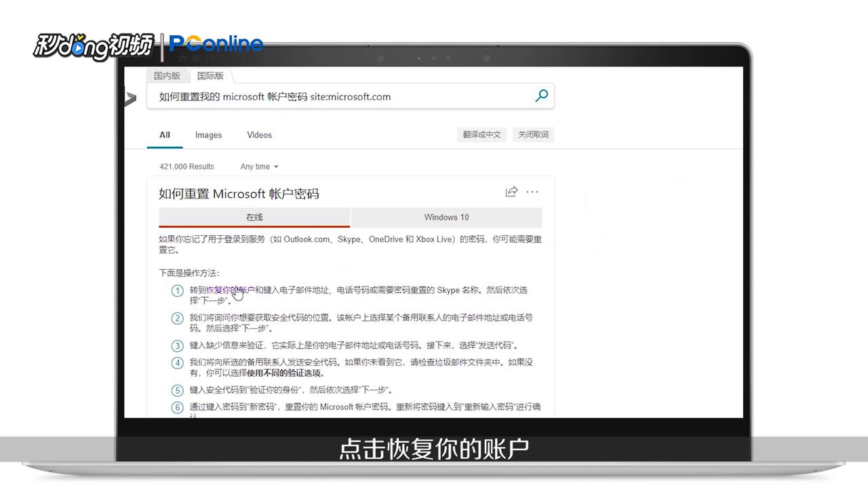Switch to the 国际版 tab
This screenshot has width=868, height=488.
tap(210, 76)
